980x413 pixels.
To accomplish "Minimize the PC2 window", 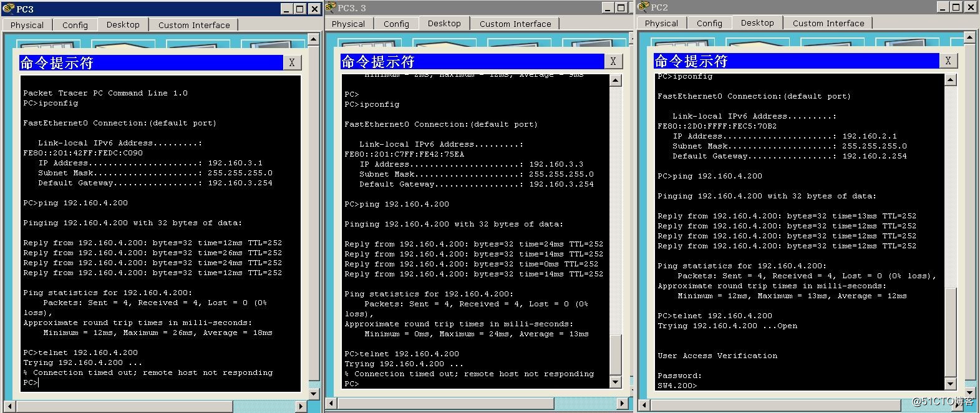I will [944, 7].
